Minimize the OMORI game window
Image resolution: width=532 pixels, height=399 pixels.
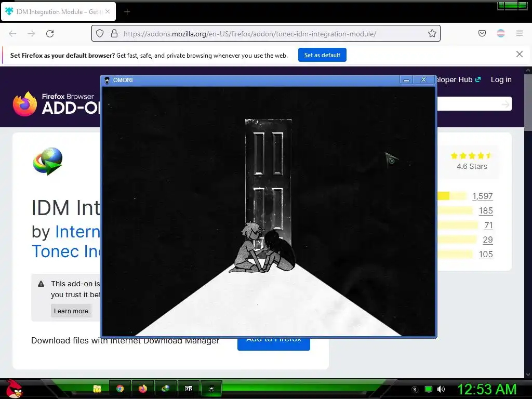click(406, 80)
